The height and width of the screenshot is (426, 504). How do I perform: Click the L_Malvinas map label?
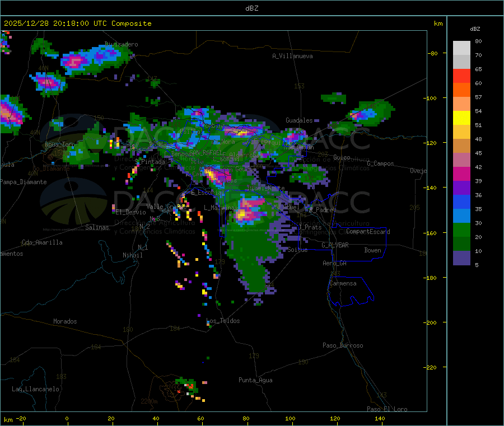coord(221,208)
